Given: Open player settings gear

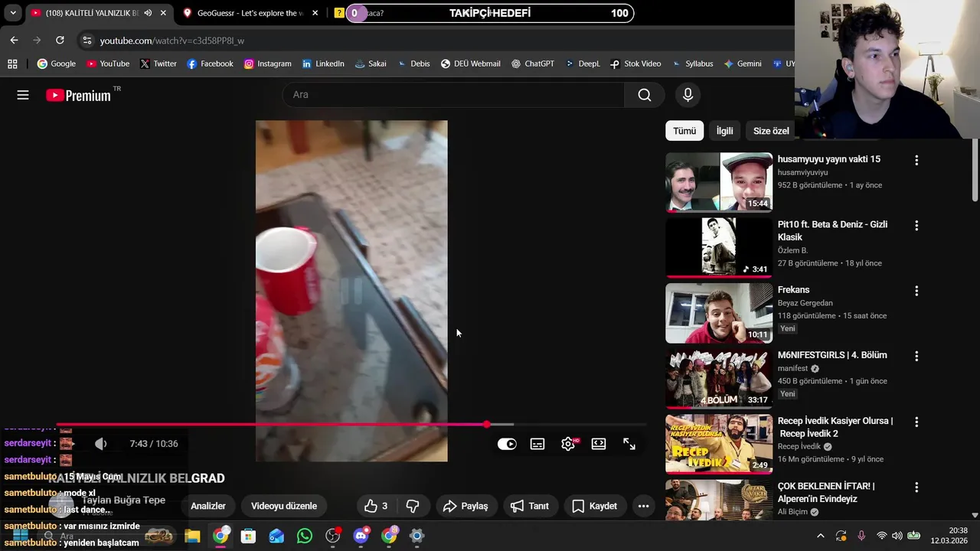Looking at the screenshot, I should click(x=568, y=444).
